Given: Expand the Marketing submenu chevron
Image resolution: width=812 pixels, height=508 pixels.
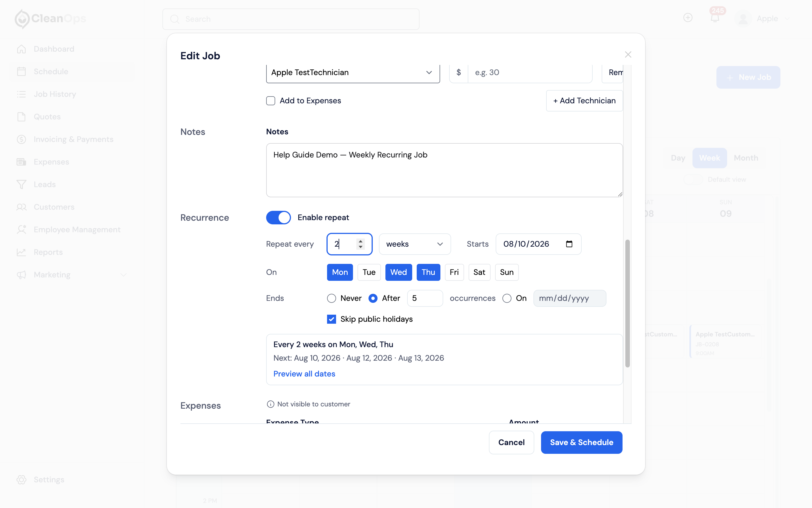Looking at the screenshot, I should coord(123,275).
